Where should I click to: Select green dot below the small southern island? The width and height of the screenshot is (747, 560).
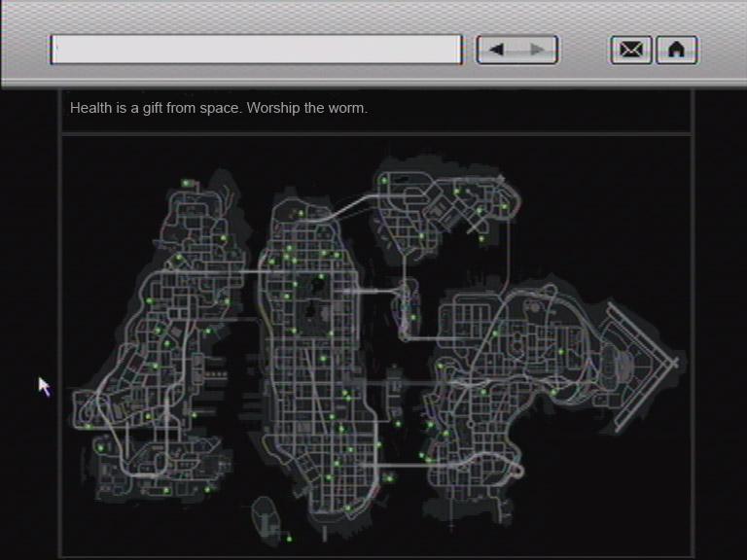289,539
